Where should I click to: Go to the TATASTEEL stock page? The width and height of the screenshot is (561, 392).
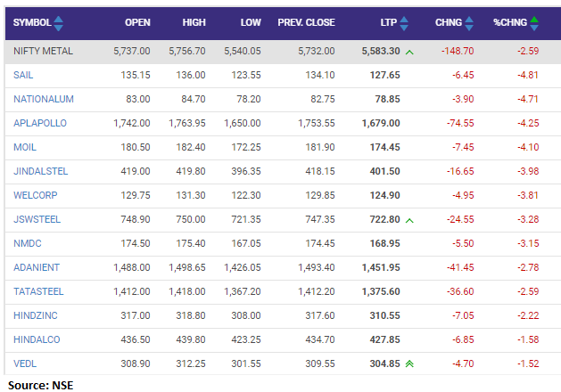point(38,290)
